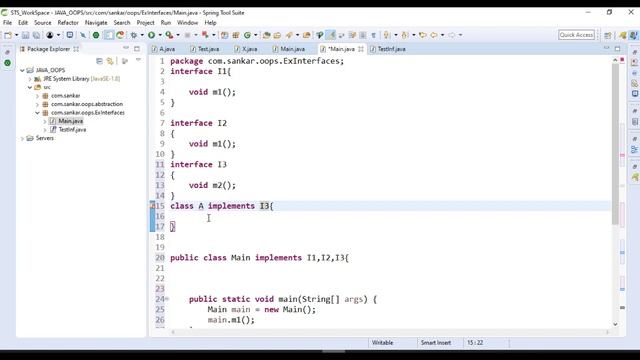
Task: Minimize the Package Explorer view
Action: tap(126, 49)
